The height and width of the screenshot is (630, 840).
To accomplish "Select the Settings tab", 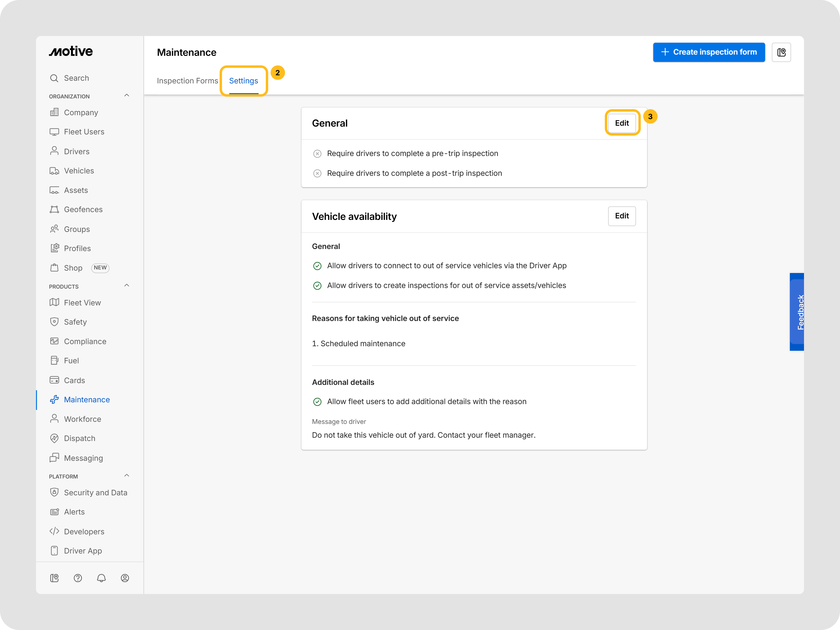I will point(243,81).
